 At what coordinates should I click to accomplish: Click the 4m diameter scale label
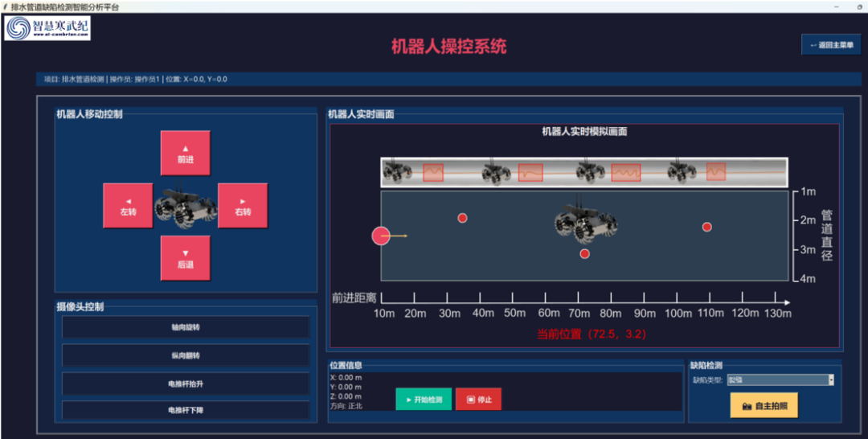tap(809, 278)
